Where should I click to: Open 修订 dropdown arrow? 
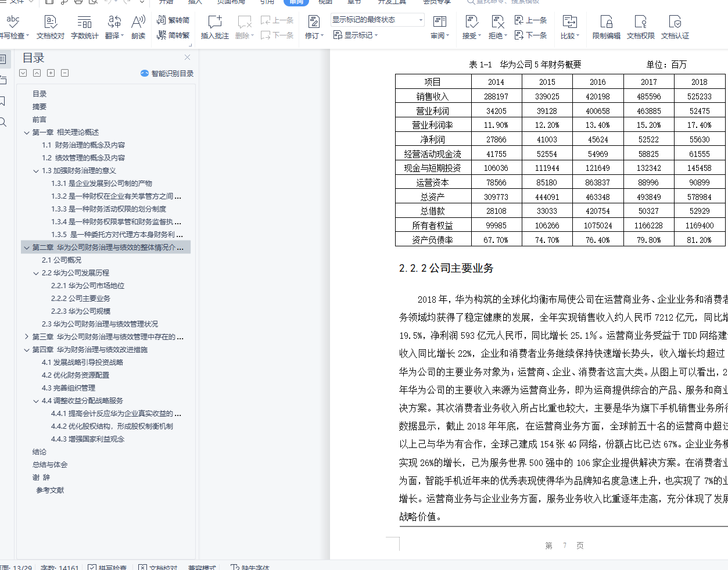click(322, 36)
